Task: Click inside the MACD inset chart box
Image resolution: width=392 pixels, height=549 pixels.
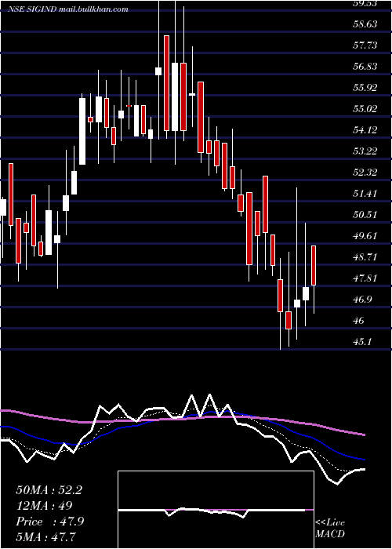Action: [216, 510]
